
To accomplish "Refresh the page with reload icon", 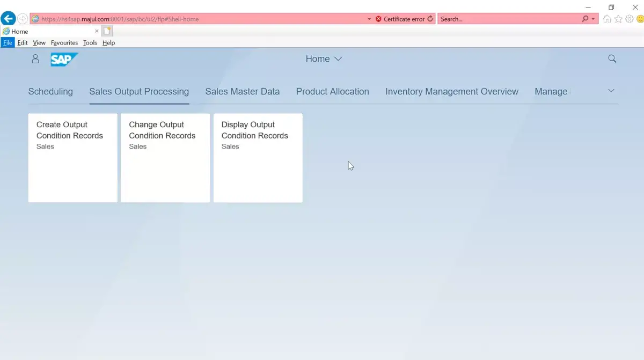I will [x=430, y=19].
